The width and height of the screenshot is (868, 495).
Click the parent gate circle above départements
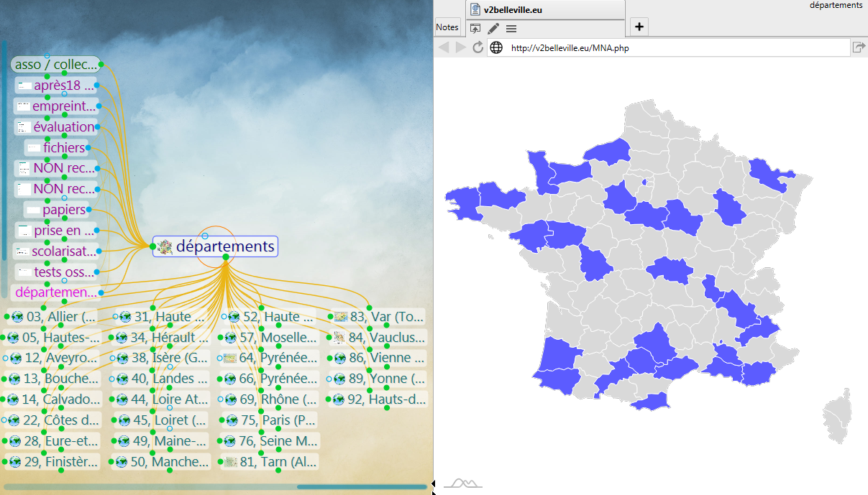coord(205,236)
